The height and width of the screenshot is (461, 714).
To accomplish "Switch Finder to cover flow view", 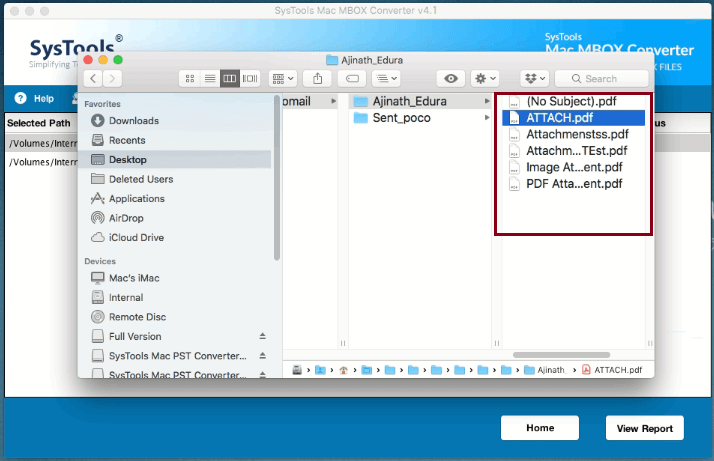I will [250, 79].
